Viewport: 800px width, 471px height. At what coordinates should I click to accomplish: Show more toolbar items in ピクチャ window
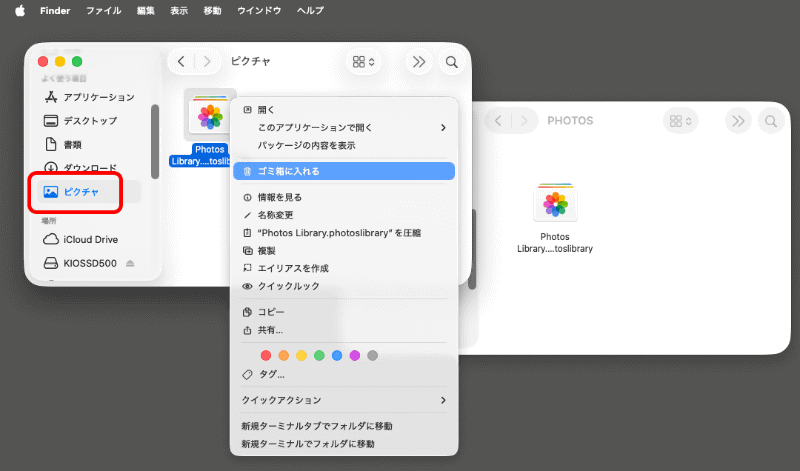point(419,62)
